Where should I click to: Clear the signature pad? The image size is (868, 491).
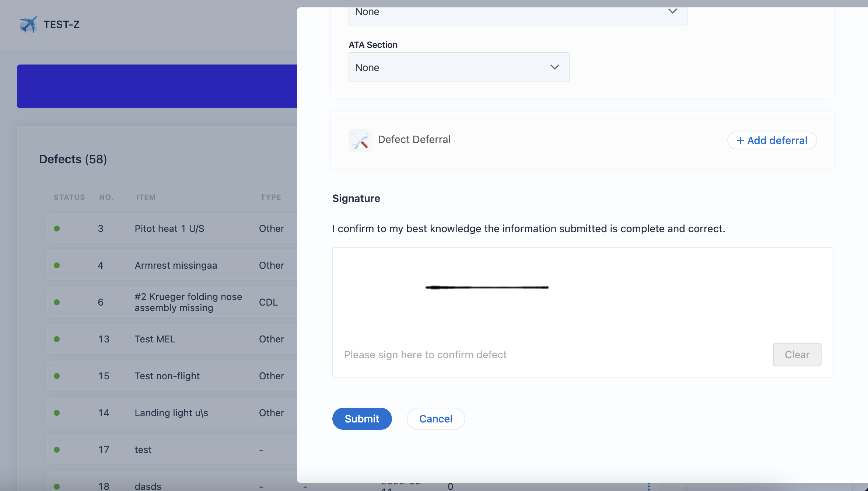(797, 355)
